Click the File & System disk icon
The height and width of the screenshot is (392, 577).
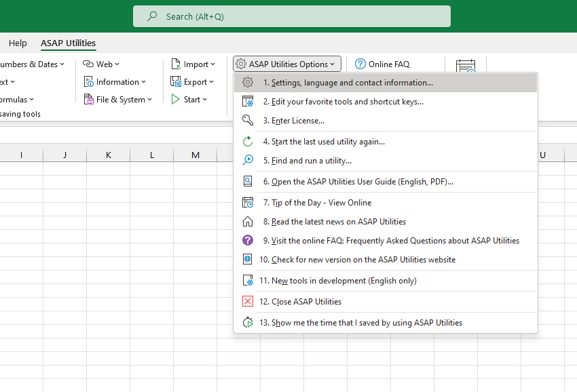coord(89,99)
